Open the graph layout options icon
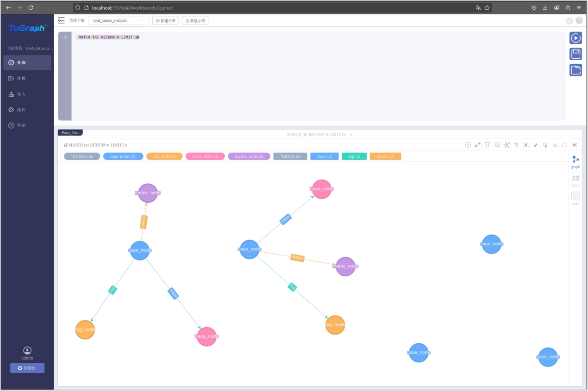588x391 pixels. click(x=507, y=145)
